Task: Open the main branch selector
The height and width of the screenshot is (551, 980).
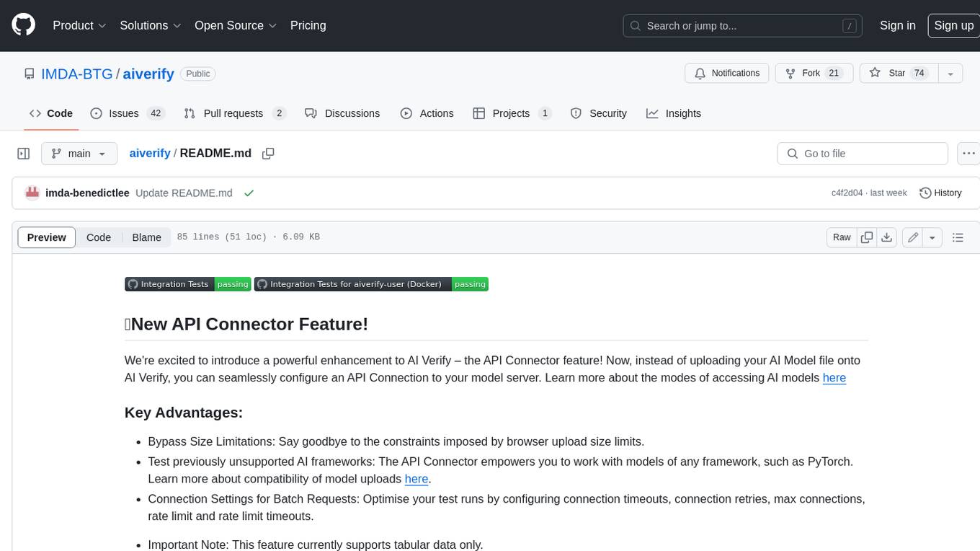Action: tap(79, 154)
